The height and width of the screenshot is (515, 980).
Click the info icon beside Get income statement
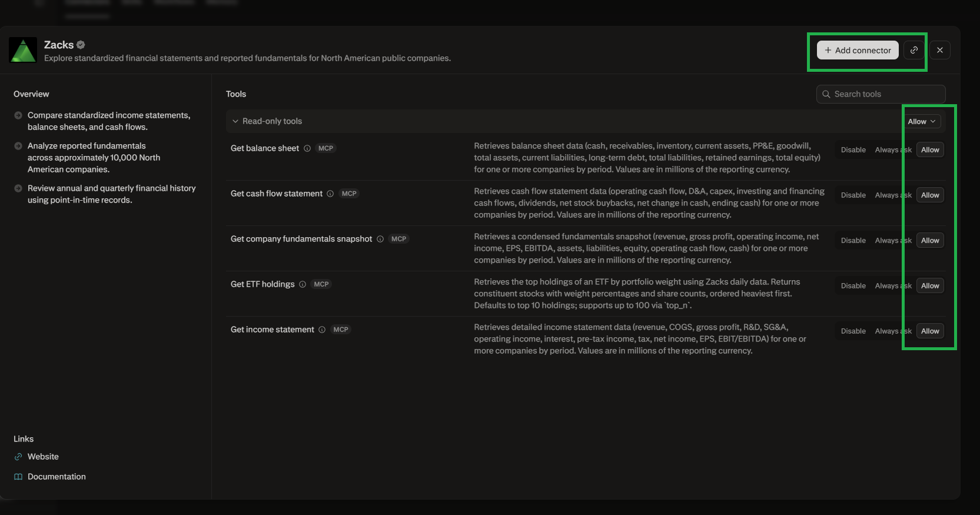[x=322, y=330]
